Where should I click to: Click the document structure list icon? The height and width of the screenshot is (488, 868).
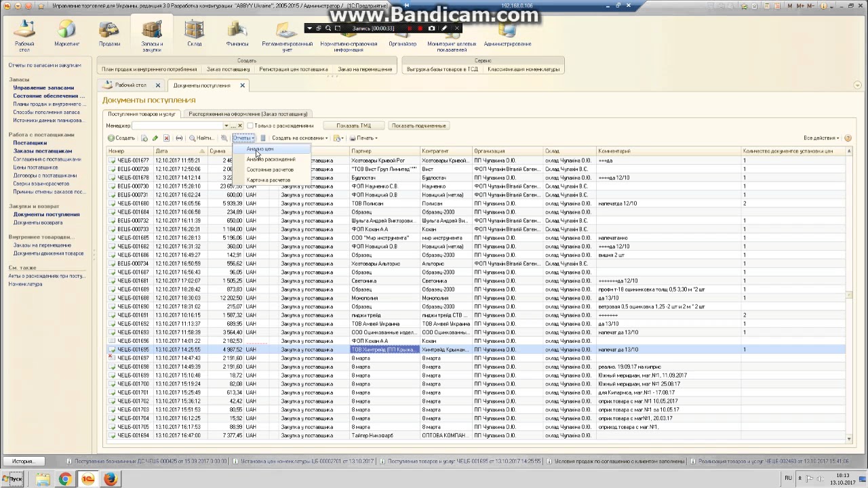pos(263,138)
